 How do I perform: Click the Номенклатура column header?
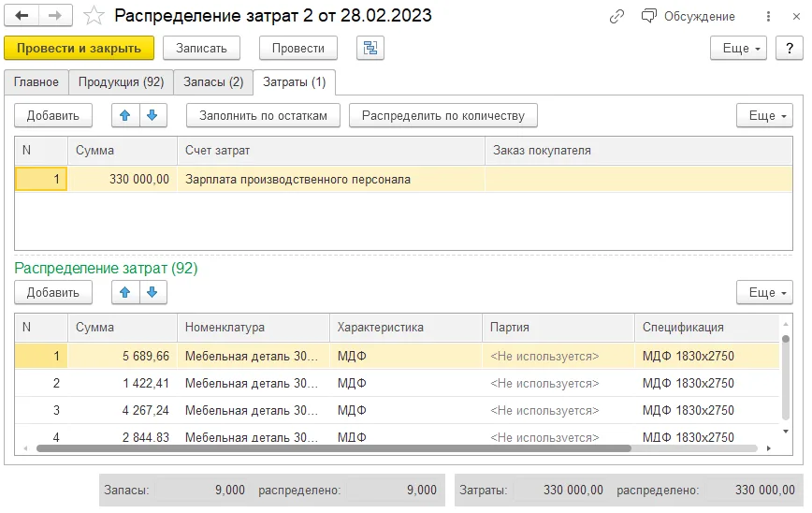click(x=254, y=328)
